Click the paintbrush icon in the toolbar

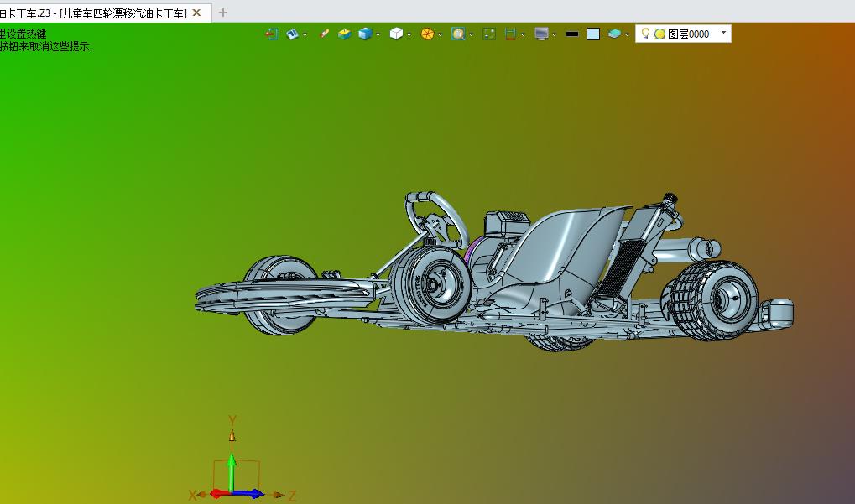tap(324, 34)
